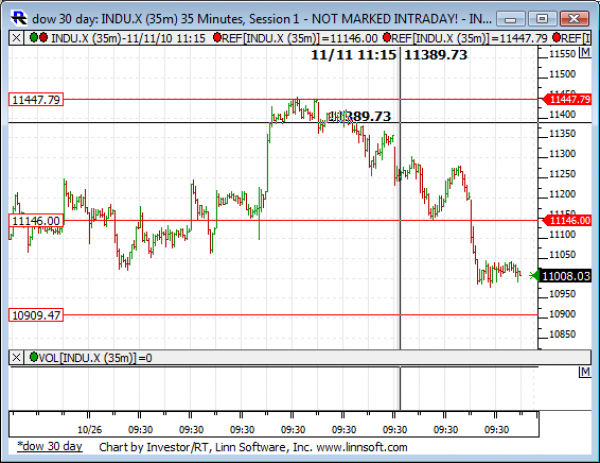
Task: Select the VOL[INDU.X (35m)]=0 label
Action: 95,358
